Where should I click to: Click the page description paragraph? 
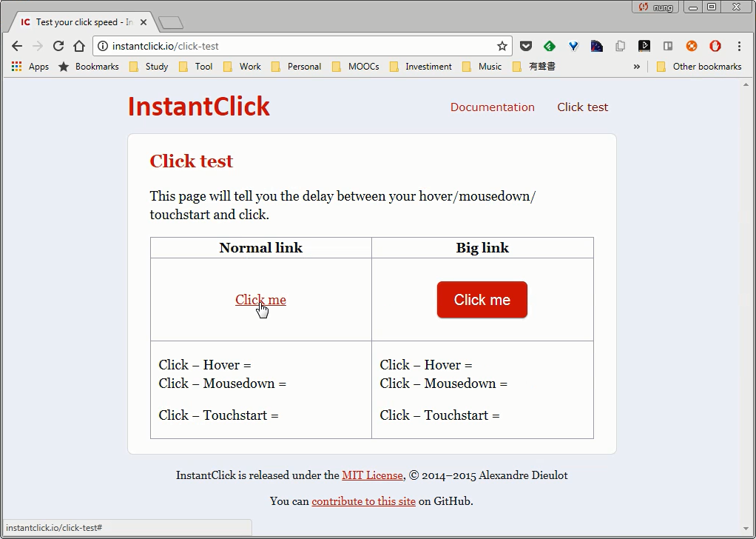(x=342, y=206)
